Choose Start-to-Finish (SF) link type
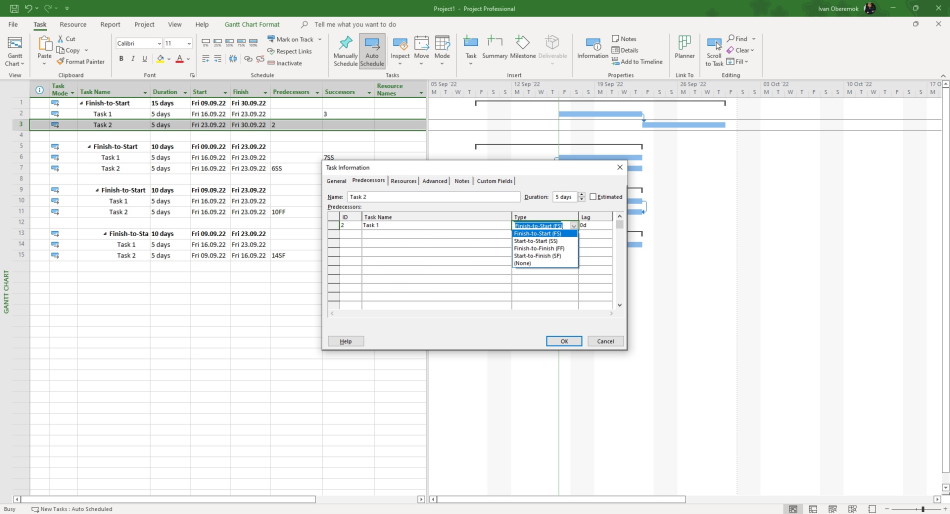The height and width of the screenshot is (514, 950). tap(545, 256)
